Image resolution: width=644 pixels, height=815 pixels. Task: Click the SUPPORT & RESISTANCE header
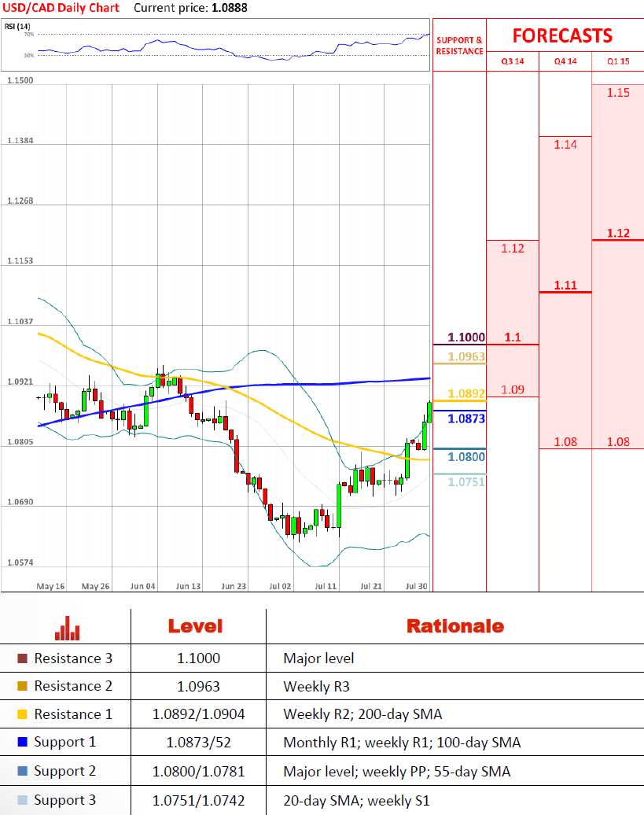459,46
